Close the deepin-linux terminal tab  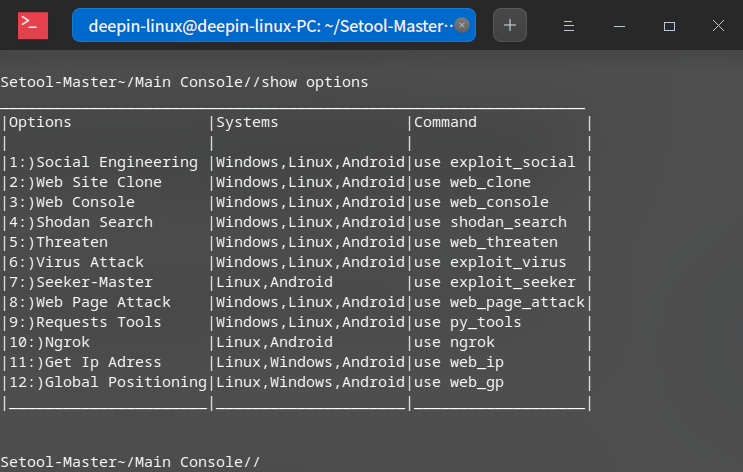coord(461,26)
